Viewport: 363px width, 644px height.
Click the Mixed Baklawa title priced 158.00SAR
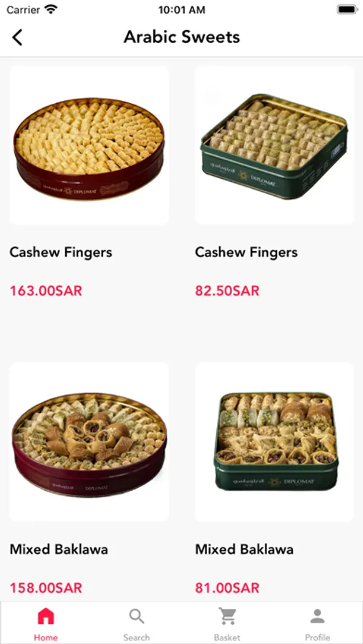pos(59,549)
